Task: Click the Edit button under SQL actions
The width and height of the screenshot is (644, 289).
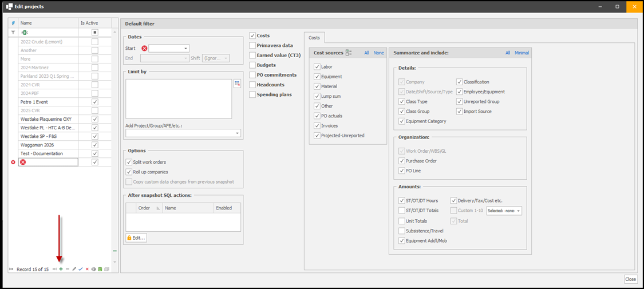Action: [136, 237]
